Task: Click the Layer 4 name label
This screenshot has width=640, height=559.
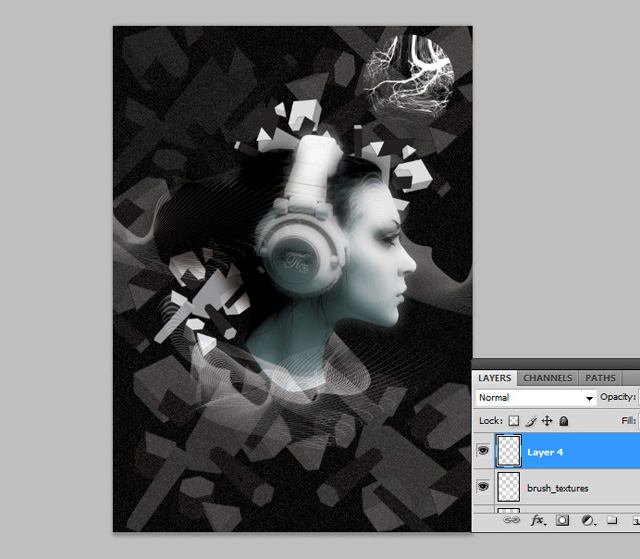Action: pos(546,453)
